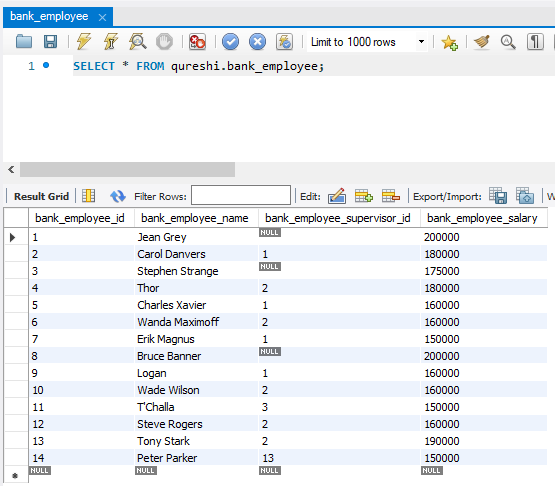Delete selected rows icon
Image resolution: width=555 pixels, height=486 pixels.
391,196
